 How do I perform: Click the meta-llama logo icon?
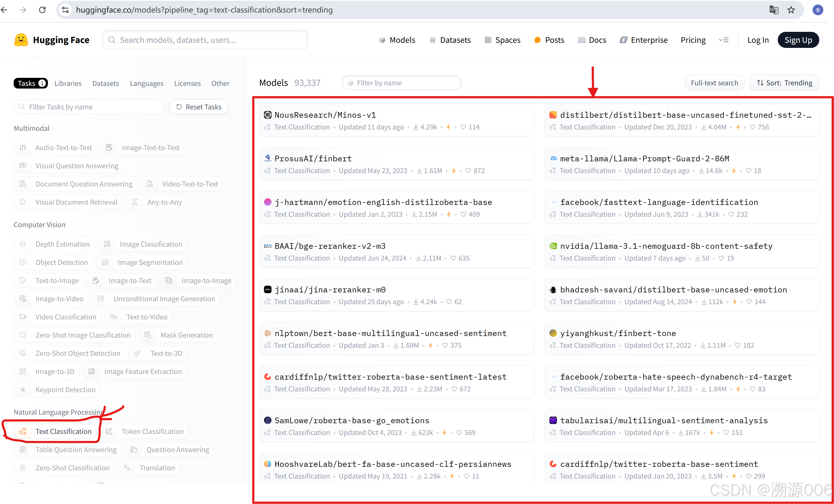click(553, 158)
